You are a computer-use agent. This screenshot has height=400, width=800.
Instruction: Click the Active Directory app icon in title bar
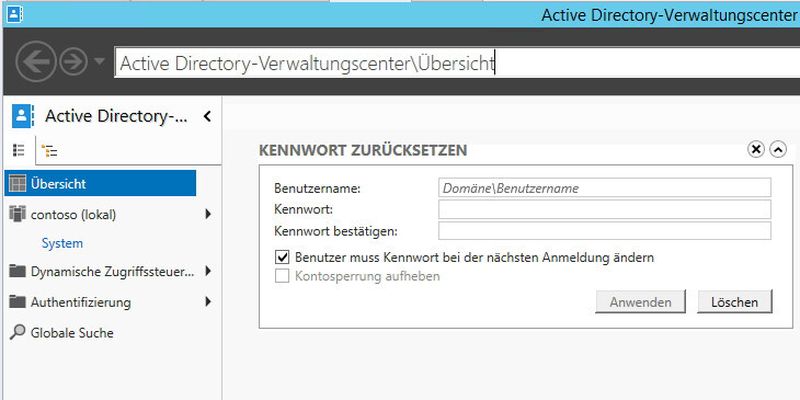12,14
